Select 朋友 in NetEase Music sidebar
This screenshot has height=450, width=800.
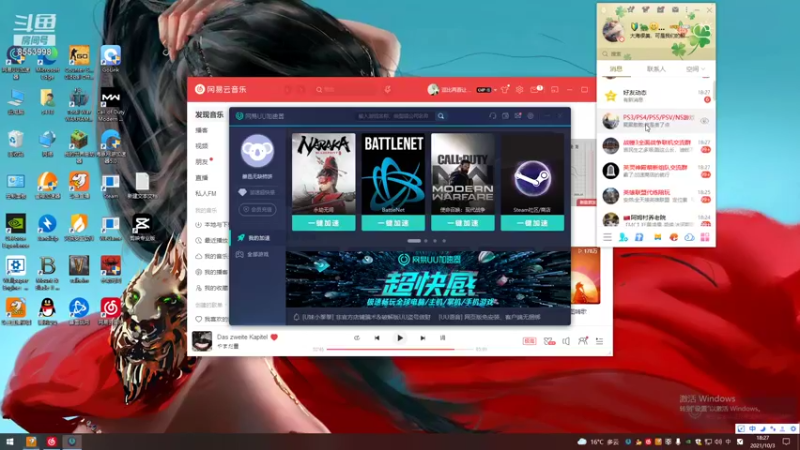point(202,162)
